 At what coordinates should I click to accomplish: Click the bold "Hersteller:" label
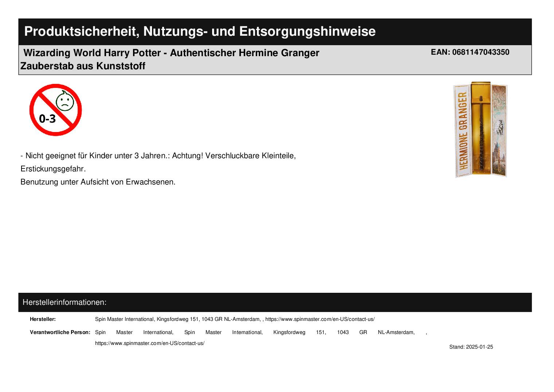tap(43, 319)
